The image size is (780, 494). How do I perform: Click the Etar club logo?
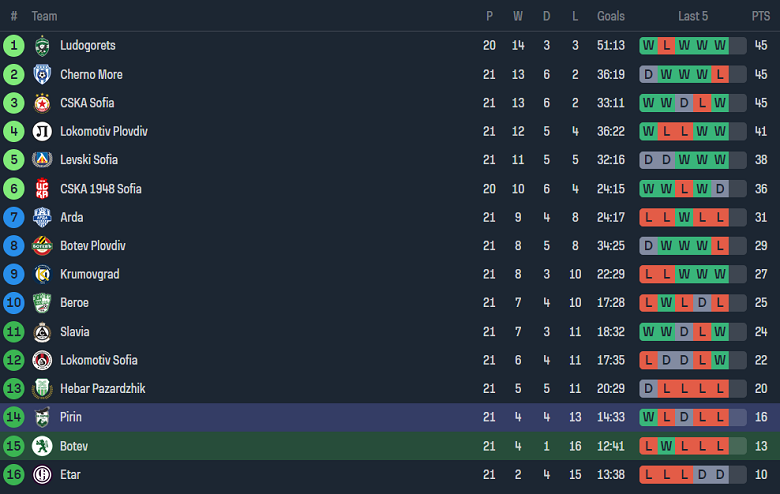(42, 474)
